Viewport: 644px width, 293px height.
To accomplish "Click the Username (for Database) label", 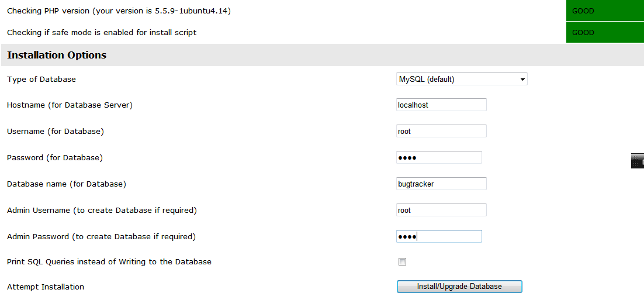I will click(56, 131).
